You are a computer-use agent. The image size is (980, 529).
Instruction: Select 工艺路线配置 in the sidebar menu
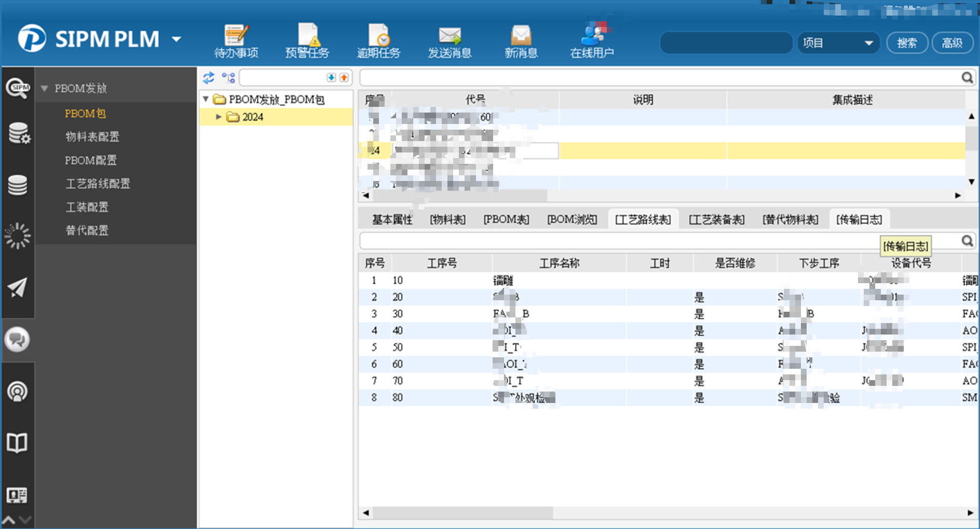click(98, 184)
